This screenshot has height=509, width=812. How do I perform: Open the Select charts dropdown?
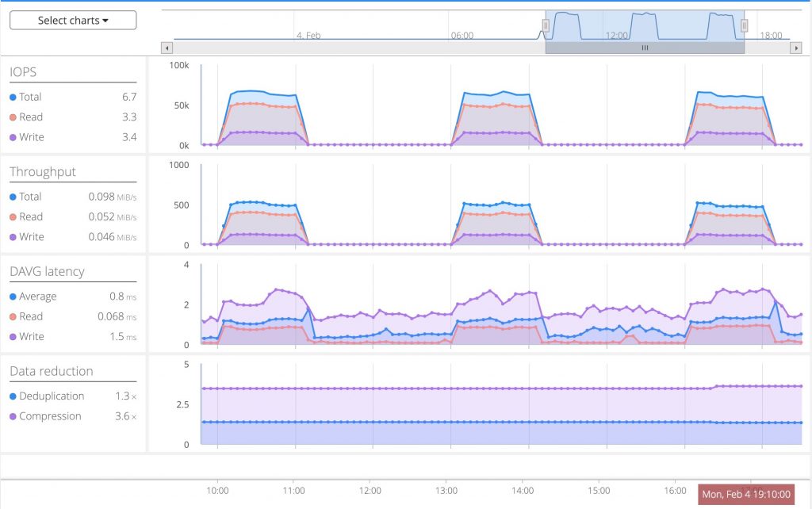(x=73, y=20)
